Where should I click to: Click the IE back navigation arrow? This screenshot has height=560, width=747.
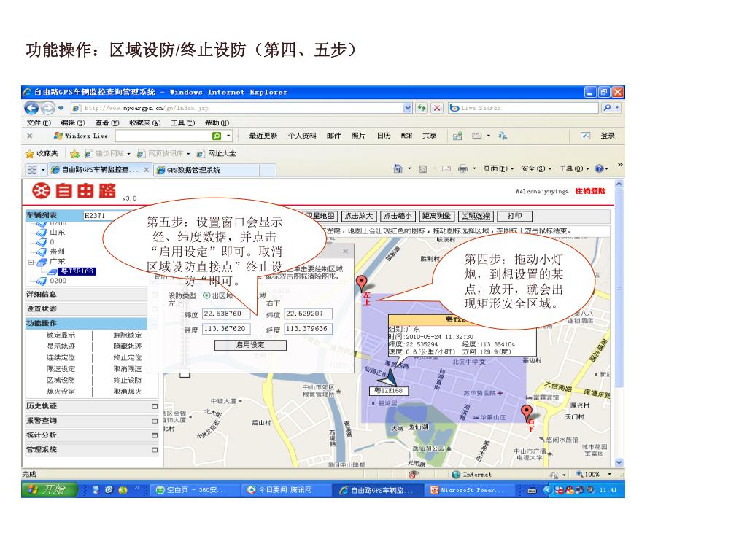31,108
